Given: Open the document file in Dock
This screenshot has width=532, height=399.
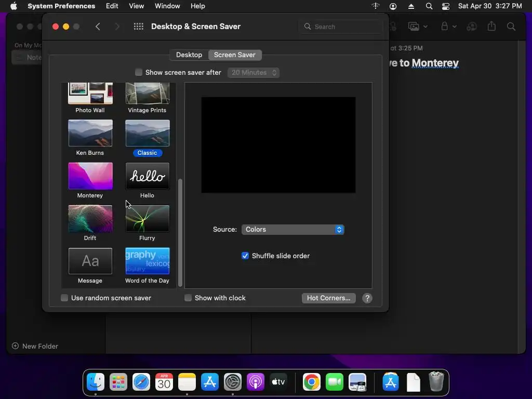Looking at the screenshot, I should pyautogui.click(x=413, y=382).
